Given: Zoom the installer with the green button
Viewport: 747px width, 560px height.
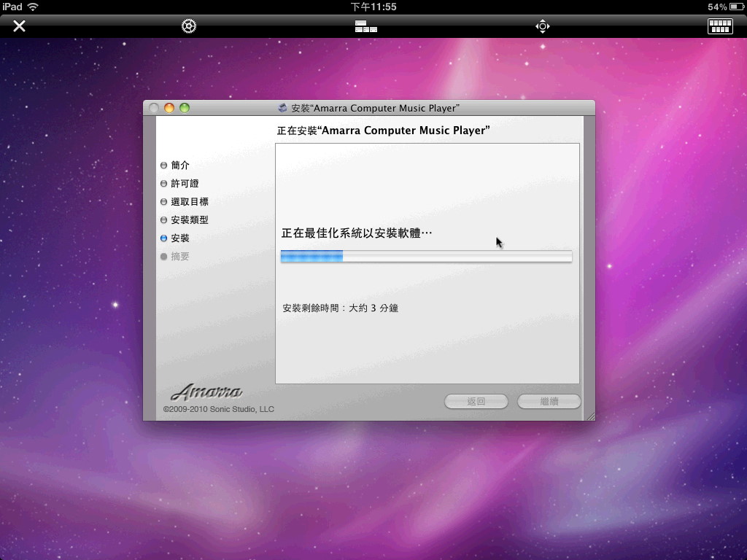Looking at the screenshot, I should [185, 108].
